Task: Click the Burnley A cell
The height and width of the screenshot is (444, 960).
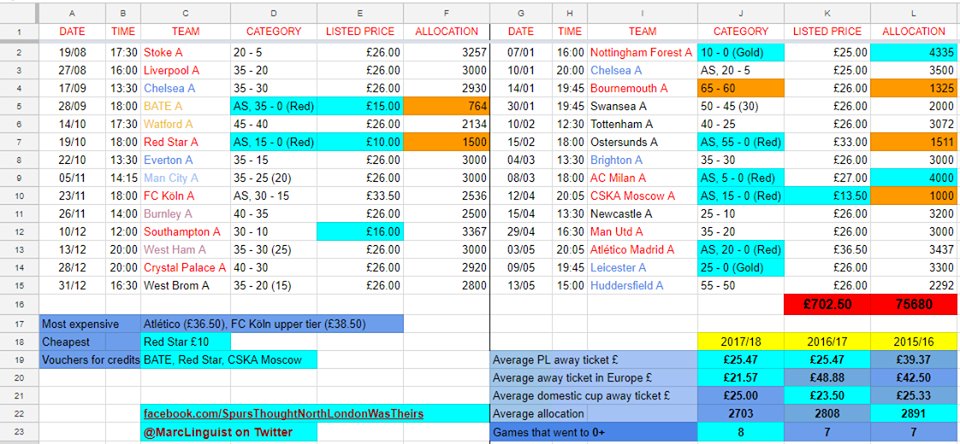Action: (x=186, y=214)
